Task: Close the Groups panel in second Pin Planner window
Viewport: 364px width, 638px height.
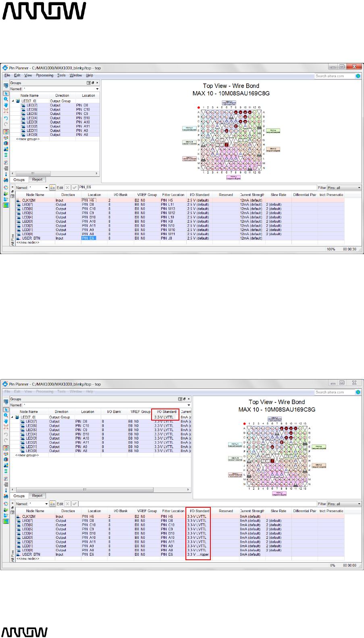Action: point(189,399)
